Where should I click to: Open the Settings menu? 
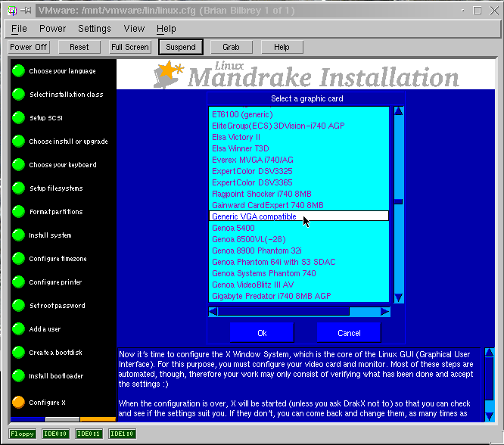[x=95, y=29]
